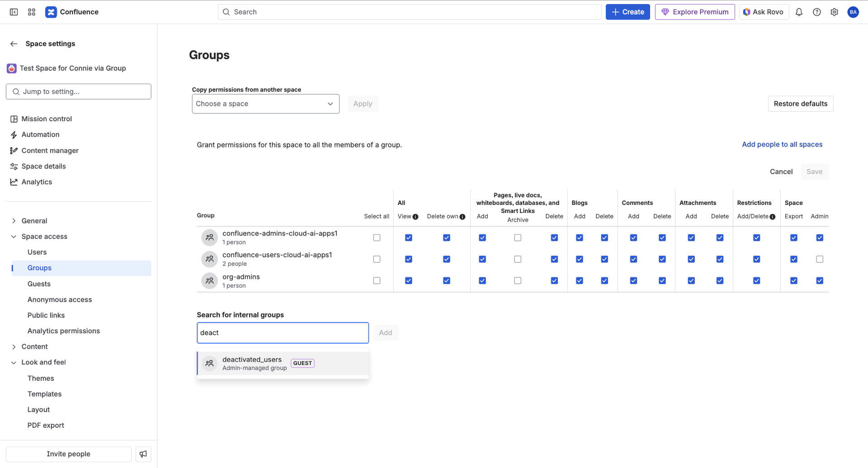Open notifications via the bell icon

pos(798,12)
